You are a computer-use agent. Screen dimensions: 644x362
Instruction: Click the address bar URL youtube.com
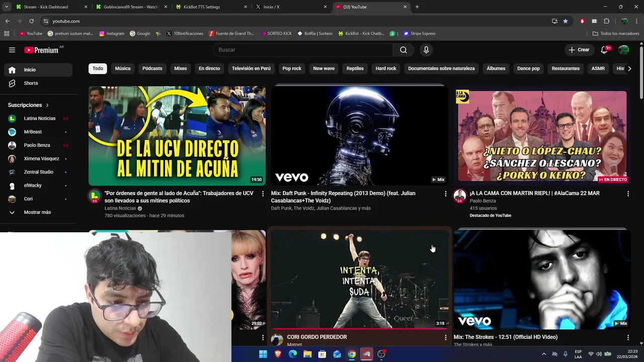coord(66,21)
